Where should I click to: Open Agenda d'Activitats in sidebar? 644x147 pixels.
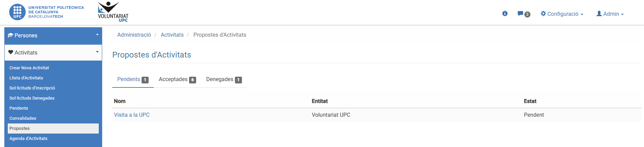point(28,139)
